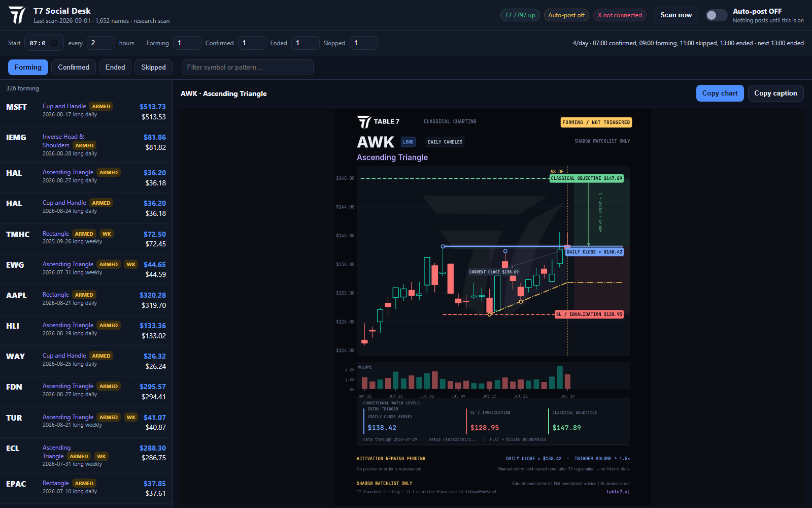
Task: Click the Table 7 logo in chart header
Action: coord(379,122)
